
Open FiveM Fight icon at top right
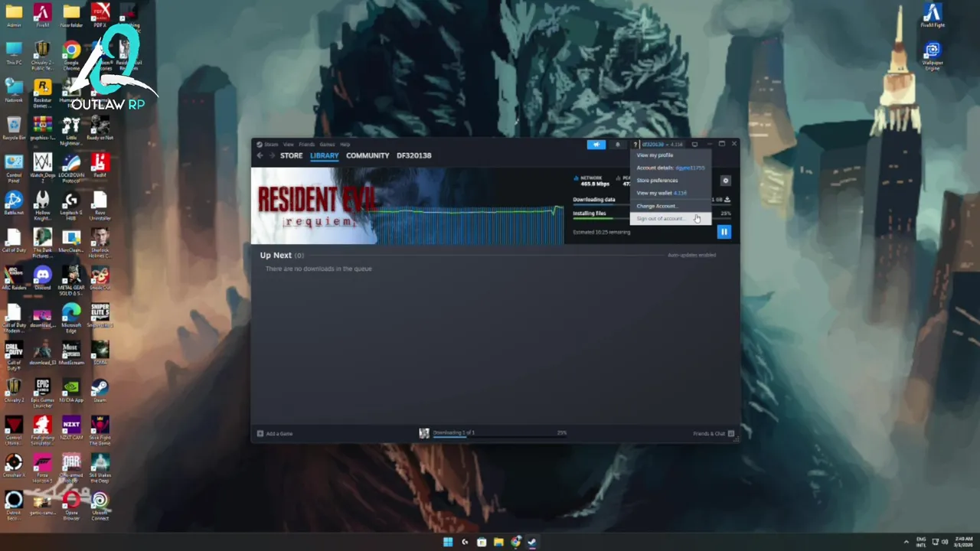point(932,15)
